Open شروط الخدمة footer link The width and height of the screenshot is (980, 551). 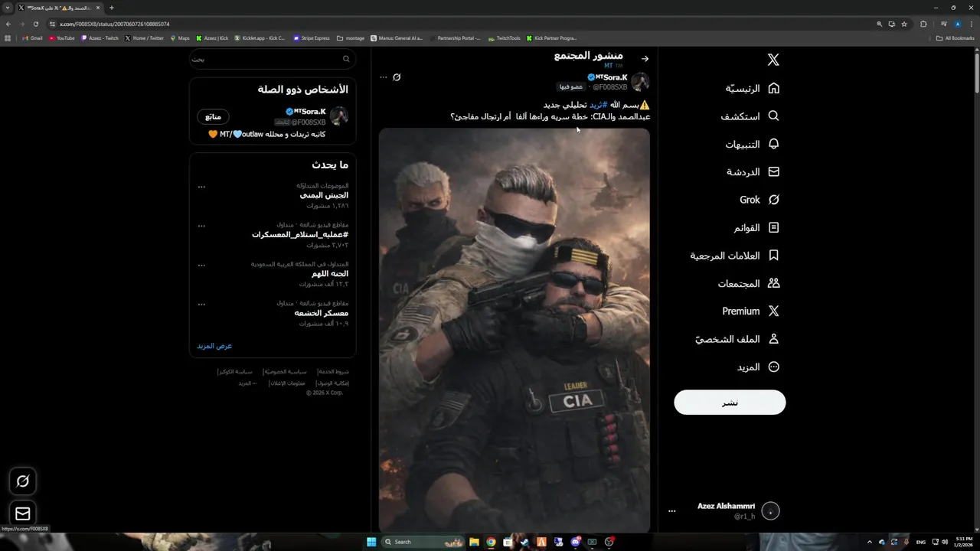(333, 372)
